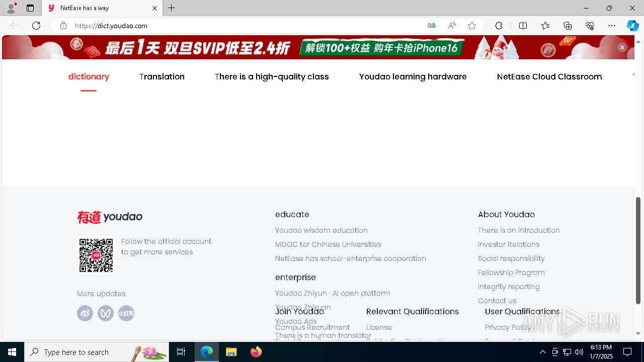Open Contact us link

point(497,301)
